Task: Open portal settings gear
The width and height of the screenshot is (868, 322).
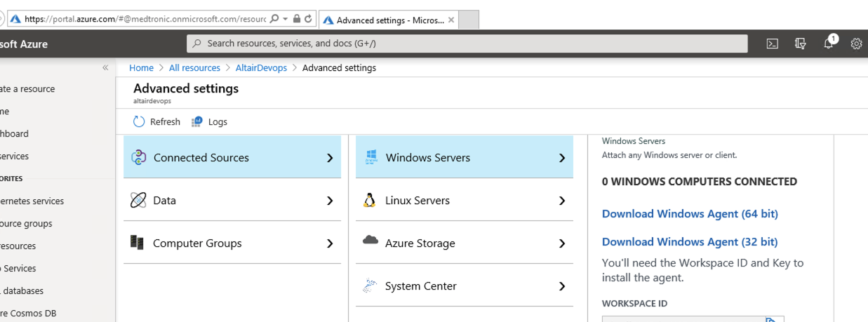Action: pos(856,43)
